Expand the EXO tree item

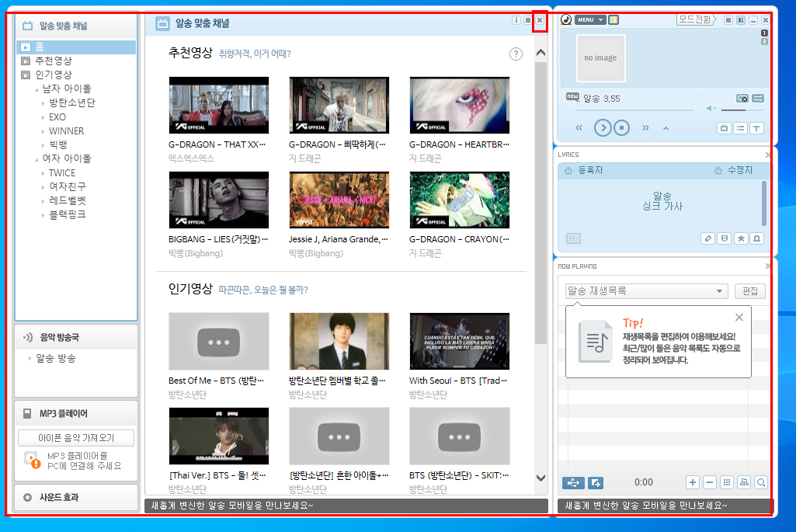(43, 117)
